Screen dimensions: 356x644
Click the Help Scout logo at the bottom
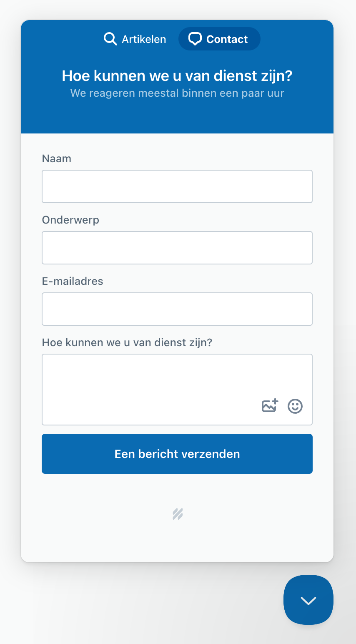point(178,514)
